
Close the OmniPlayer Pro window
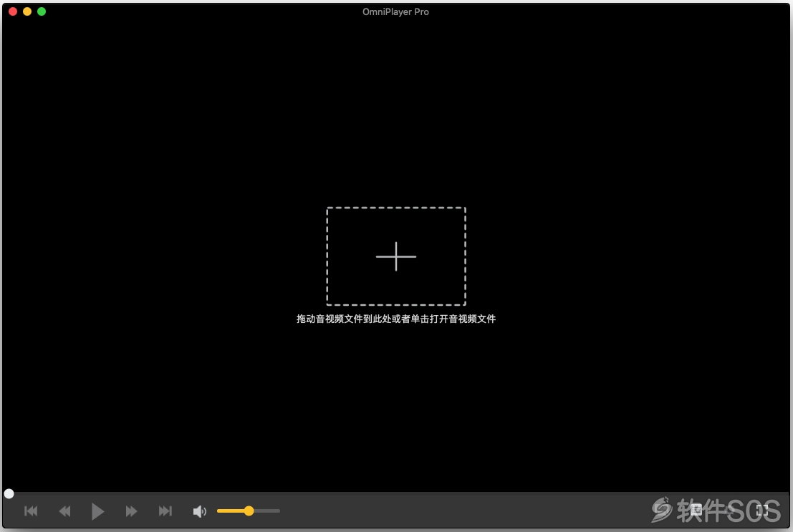tap(13, 11)
